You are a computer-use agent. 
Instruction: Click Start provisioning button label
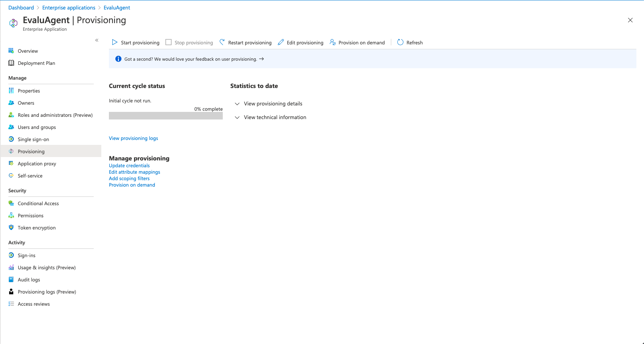[140, 42]
